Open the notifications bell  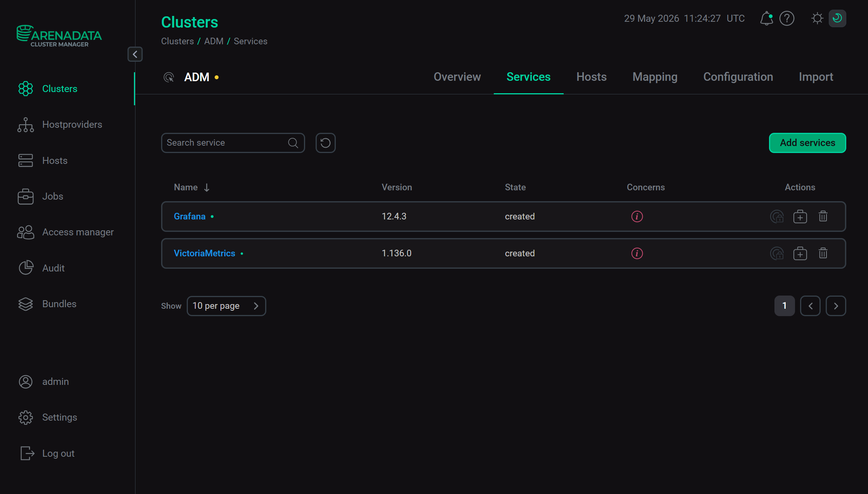pyautogui.click(x=766, y=18)
